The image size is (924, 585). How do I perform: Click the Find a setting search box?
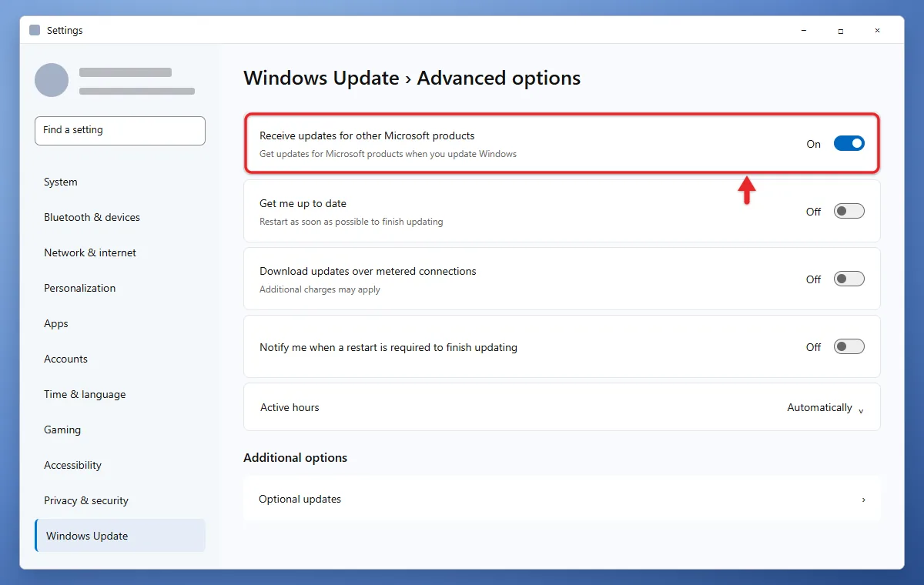pyautogui.click(x=120, y=131)
